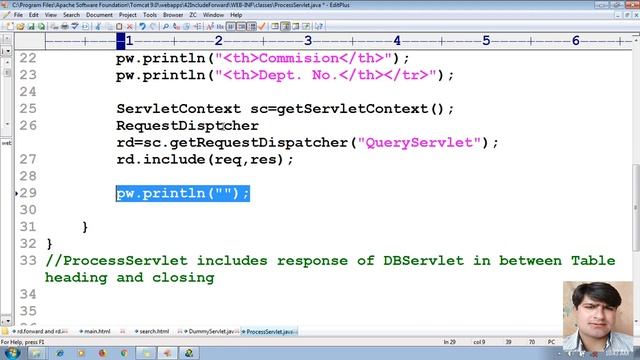Click the New document toolbar icon
This screenshot has width=640, height=360.
click(x=10, y=27)
